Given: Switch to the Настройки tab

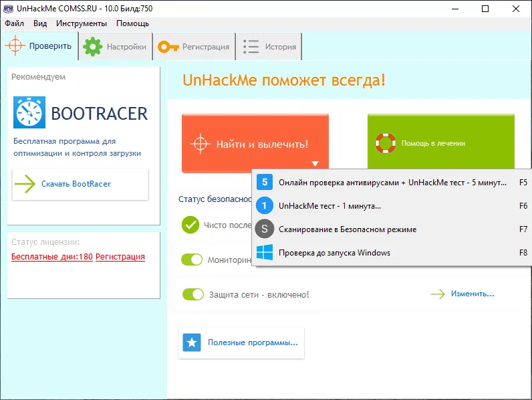Looking at the screenshot, I should pos(116,47).
